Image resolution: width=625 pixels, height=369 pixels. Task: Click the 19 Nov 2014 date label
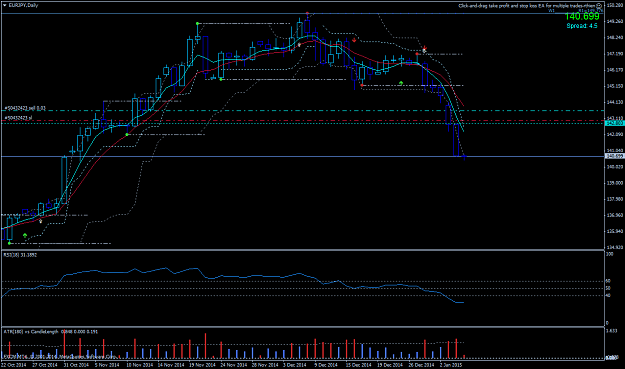[202, 365]
